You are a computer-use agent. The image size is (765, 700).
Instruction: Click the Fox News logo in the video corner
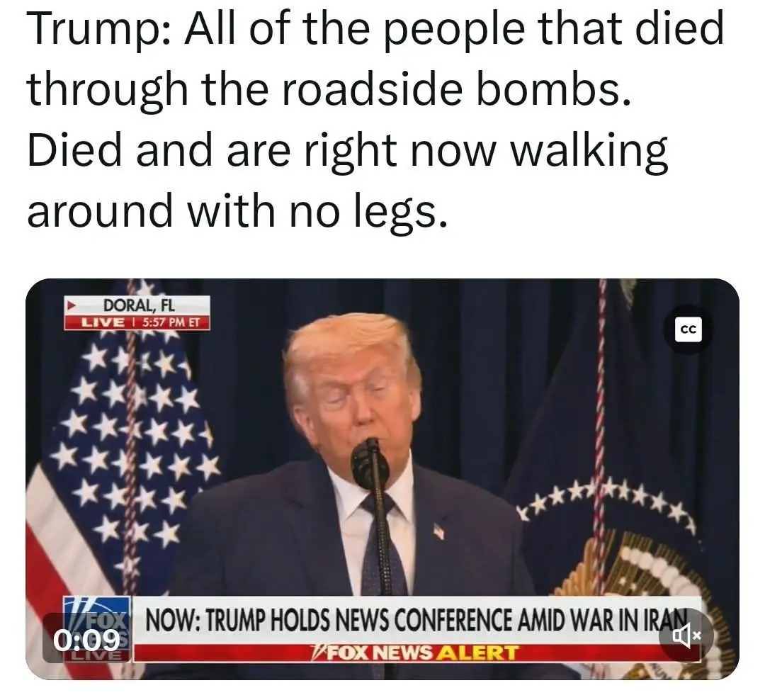(98, 628)
